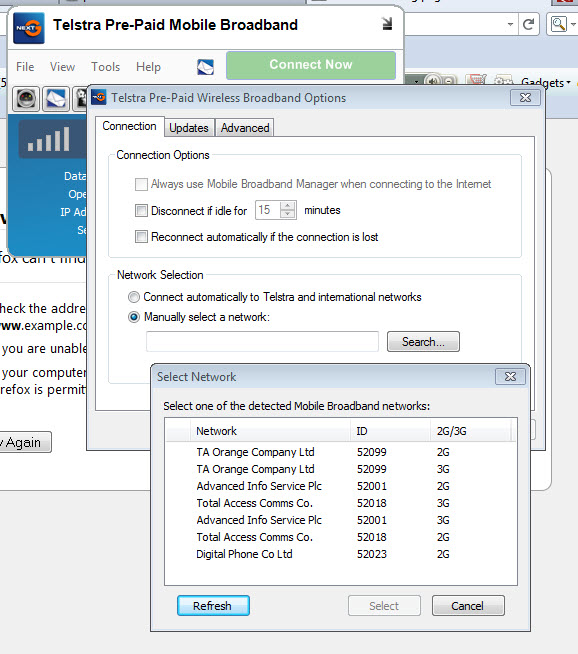
Task: Click the round connection toolbar icon
Action: 26,99
